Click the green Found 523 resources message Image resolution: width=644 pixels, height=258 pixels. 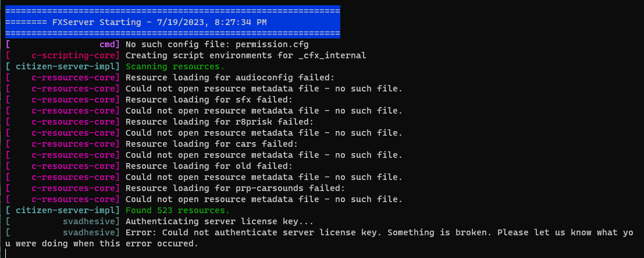[177, 210]
